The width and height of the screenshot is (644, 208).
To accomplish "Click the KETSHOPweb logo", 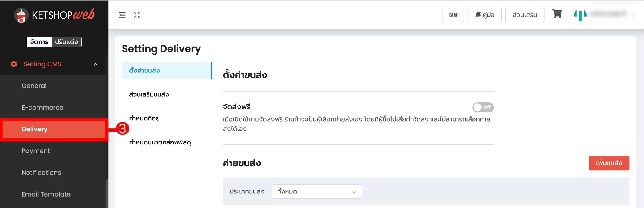I will [54, 15].
